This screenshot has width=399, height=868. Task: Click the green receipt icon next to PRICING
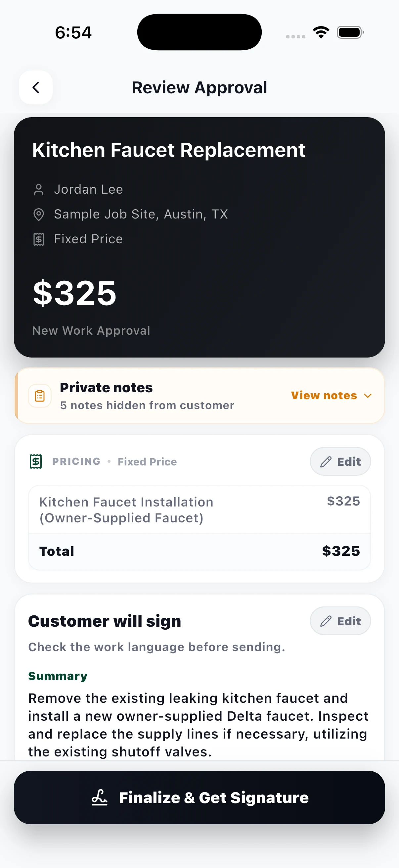(x=36, y=461)
